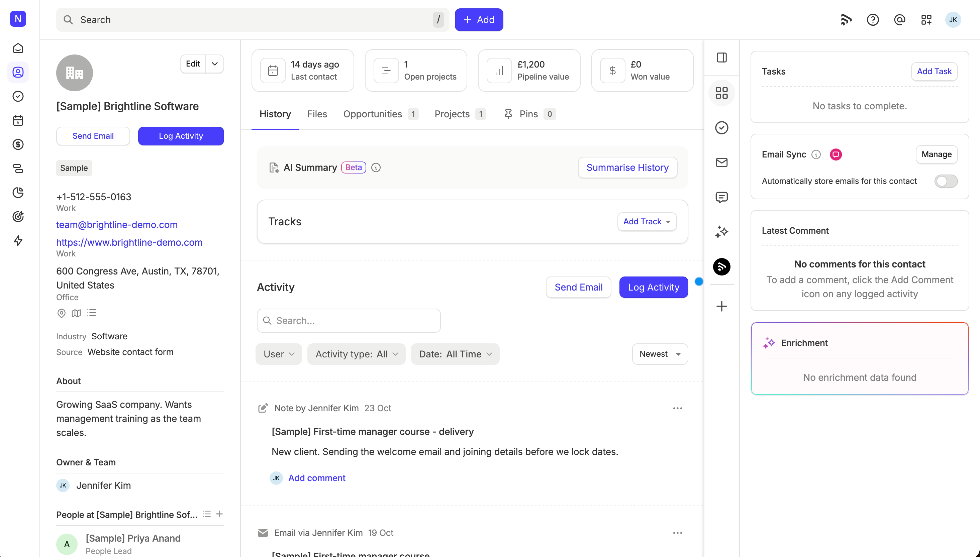Screen dimensions: 980x557
Task: Open the lightning bolt Automations icon
Action: point(18,241)
